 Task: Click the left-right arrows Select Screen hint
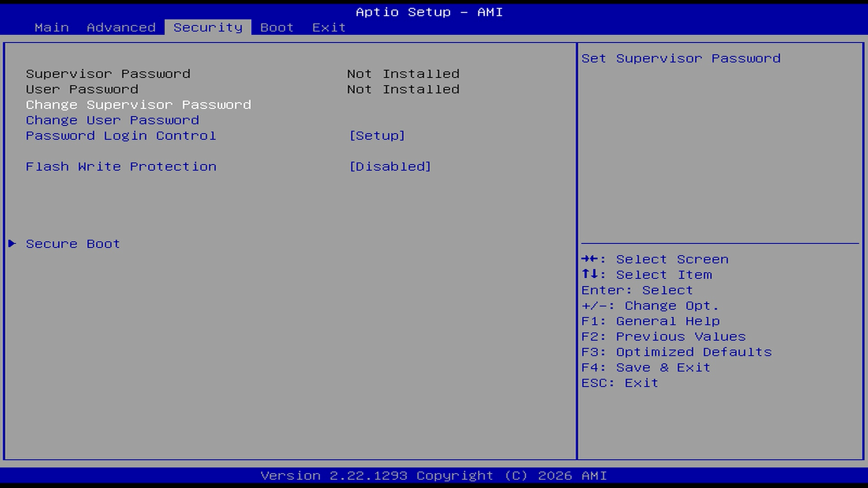tap(655, 259)
